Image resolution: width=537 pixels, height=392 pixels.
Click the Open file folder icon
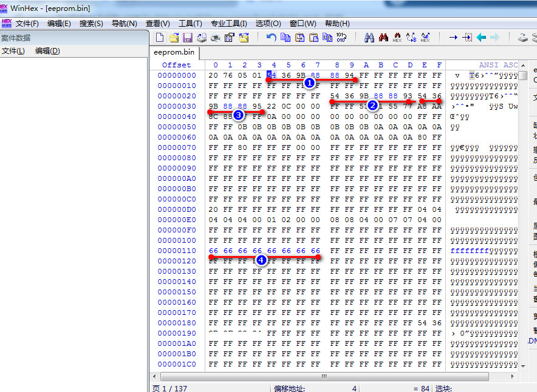point(174,38)
